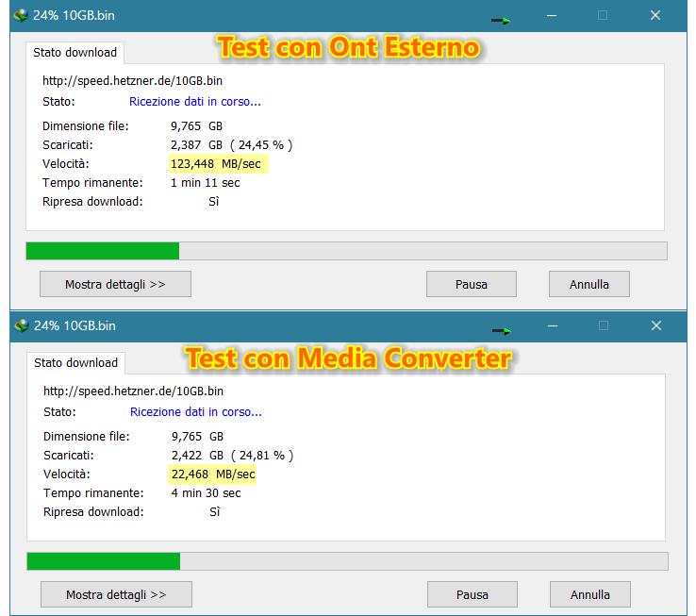Click the remaining time 1 min 11 sec
The width and height of the screenshot is (696, 616).
click(205, 183)
